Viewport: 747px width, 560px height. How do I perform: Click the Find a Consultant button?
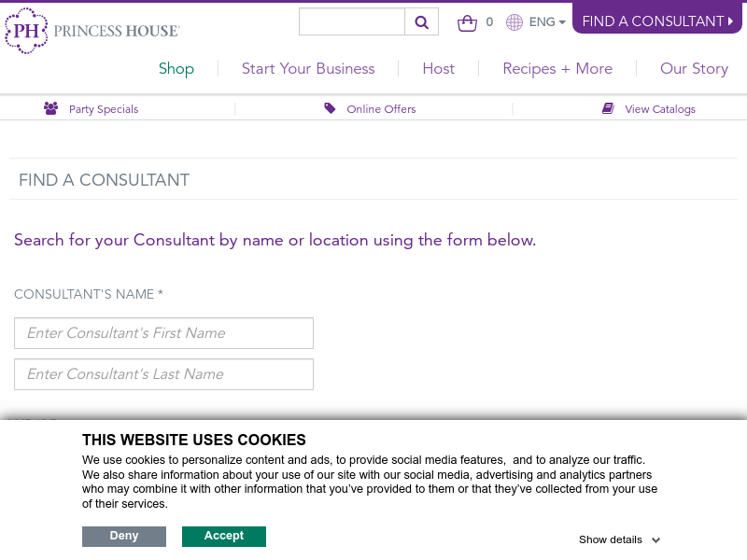click(x=657, y=21)
